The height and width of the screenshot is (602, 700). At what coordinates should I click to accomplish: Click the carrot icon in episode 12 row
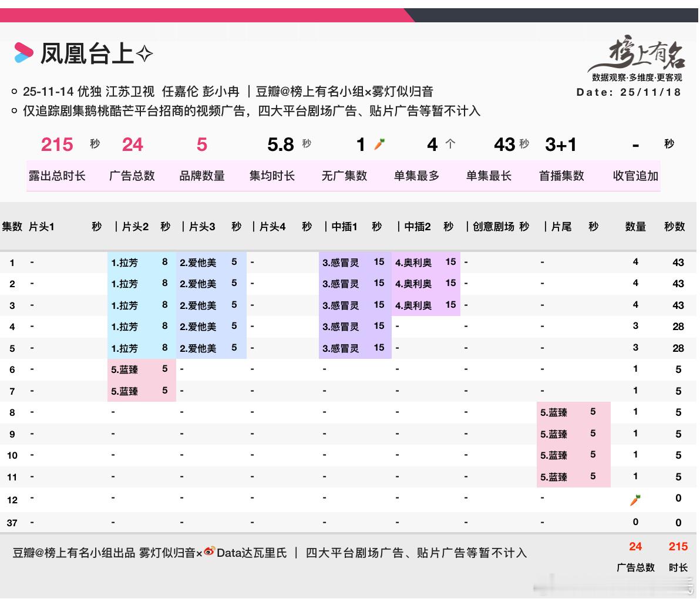point(635,500)
